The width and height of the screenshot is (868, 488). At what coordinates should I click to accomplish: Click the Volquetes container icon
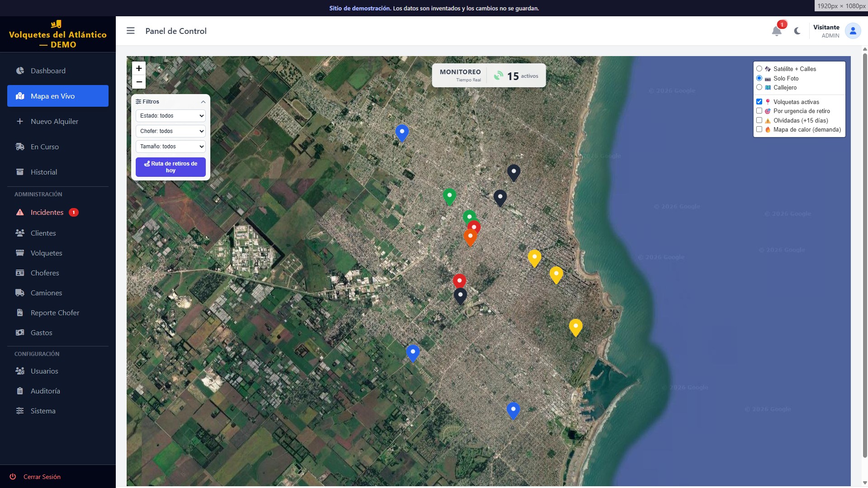point(20,253)
